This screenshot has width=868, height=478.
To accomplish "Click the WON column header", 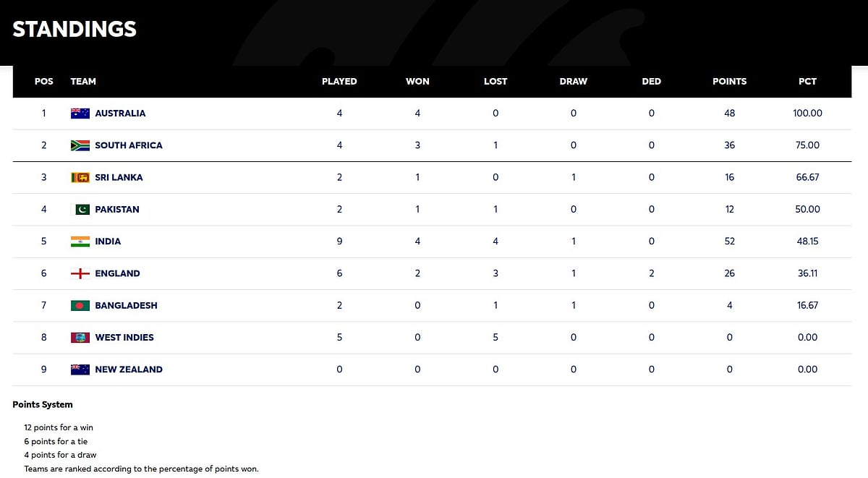I will [x=417, y=82].
